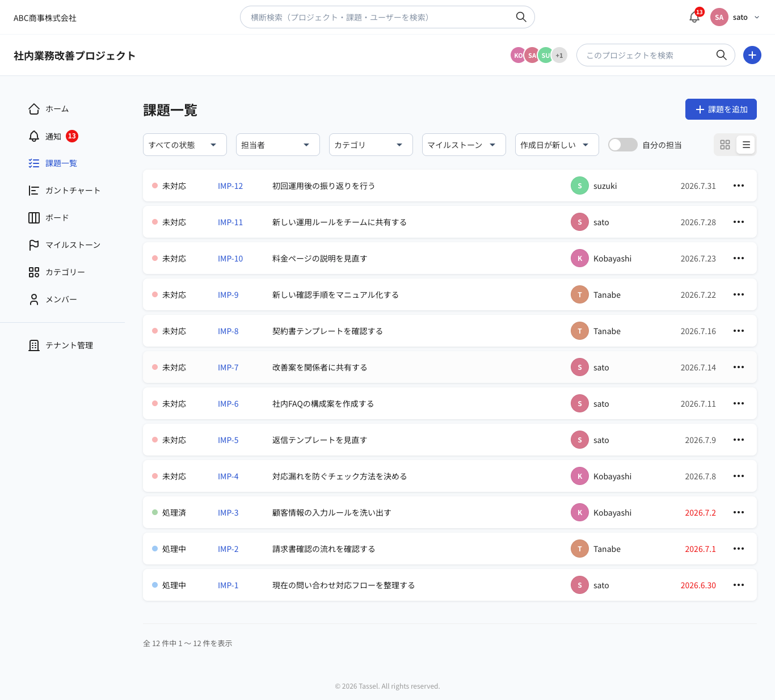Open the カテゴリ filter dropdown
The width and height of the screenshot is (775, 700).
[x=371, y=145]
